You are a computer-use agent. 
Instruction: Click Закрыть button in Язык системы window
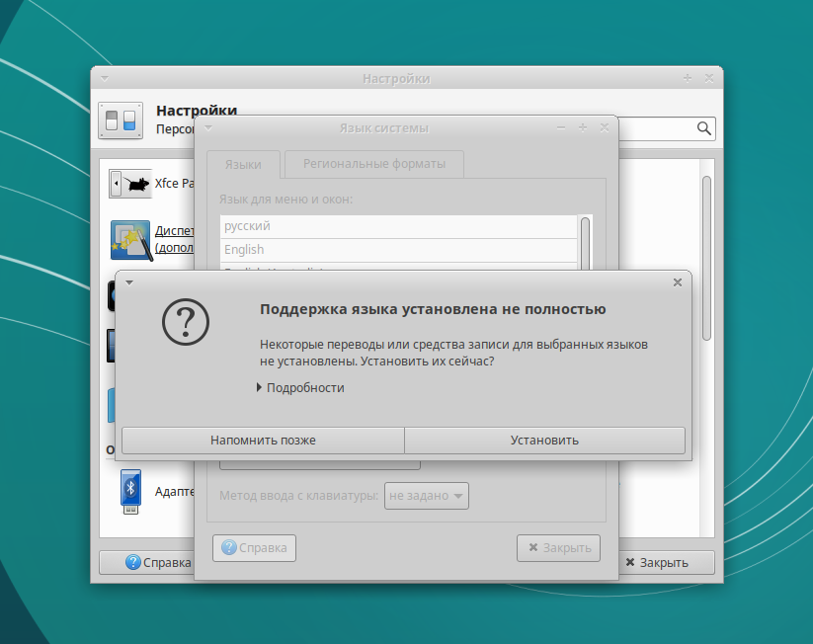click(558, 548)
